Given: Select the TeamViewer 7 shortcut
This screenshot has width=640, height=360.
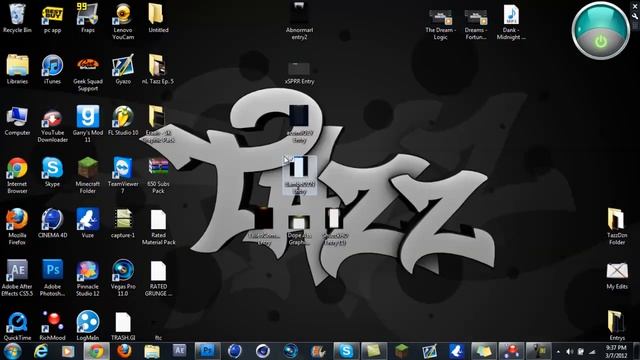Looking at the screenshot, I should coord(123,176).
